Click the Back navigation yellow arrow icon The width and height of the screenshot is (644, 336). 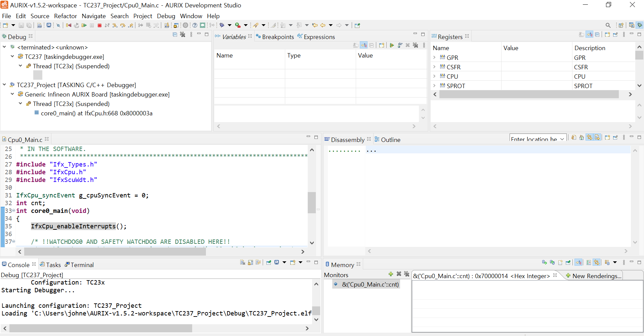click(323, 25)
